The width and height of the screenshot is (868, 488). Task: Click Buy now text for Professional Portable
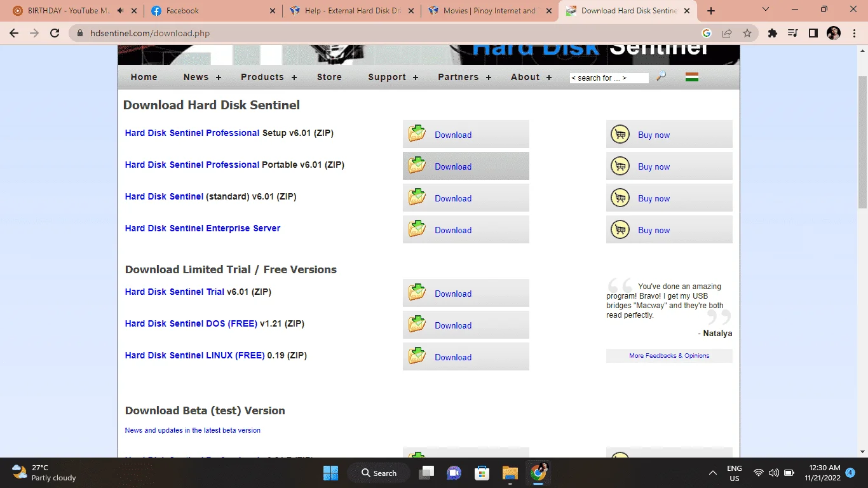coord(654,166)
